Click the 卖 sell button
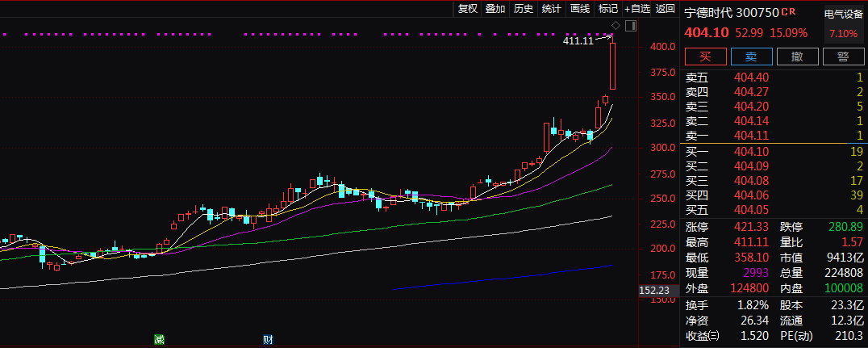Image resolution: width=868 pixels, height=348 pixels. [750, 56]
